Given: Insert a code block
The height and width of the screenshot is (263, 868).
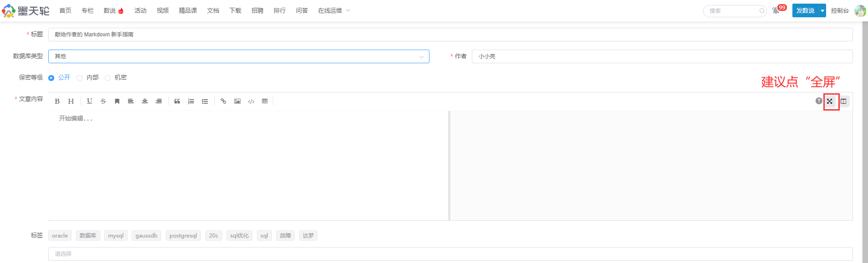Looking at the screenshot, I should (251, 101).
